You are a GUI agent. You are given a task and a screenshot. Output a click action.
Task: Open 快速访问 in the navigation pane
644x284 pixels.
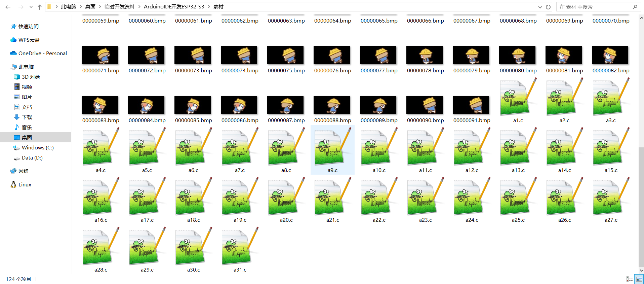pos(29,26)
